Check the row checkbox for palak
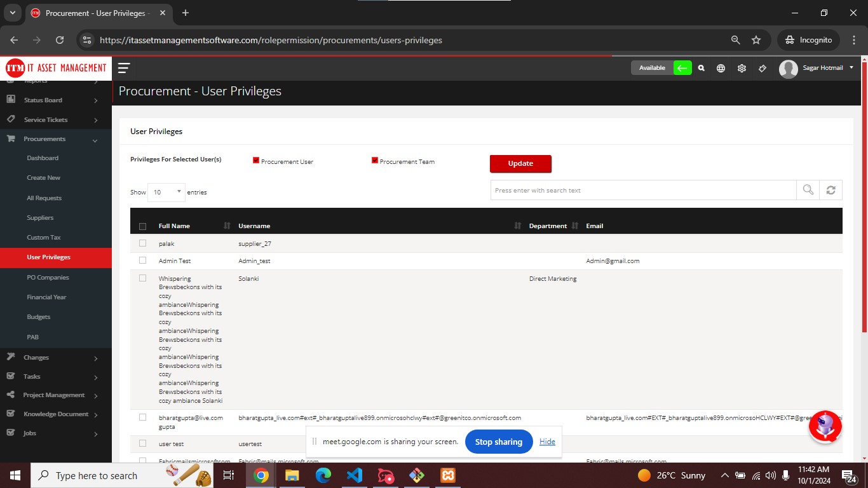The image size is (868, 488). click(143, 243)
